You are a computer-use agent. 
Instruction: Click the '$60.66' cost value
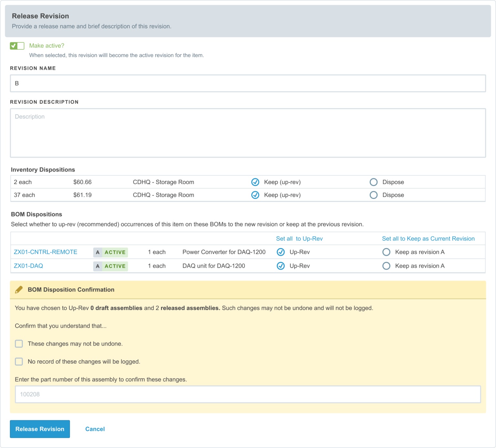(x=82, y=182)
